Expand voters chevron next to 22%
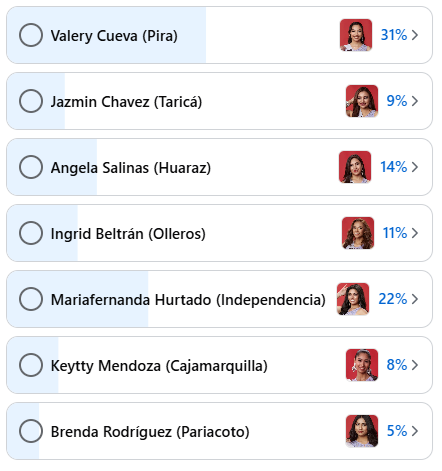The height and width of the screenshot is (471, 442). click(415, 299)
